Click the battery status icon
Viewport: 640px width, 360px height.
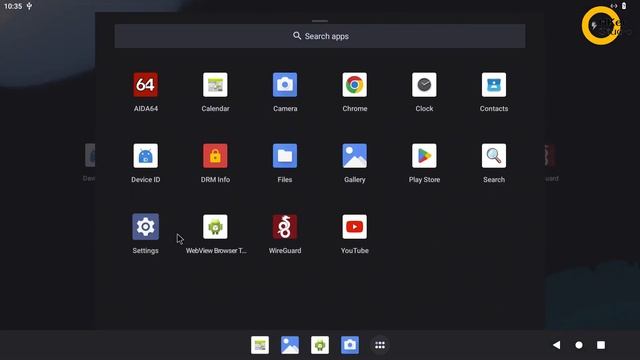tap(624, 6)
